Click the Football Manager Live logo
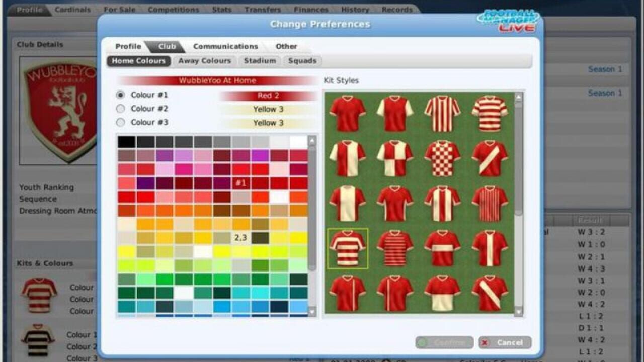The image size is (644, 362). 508,21
